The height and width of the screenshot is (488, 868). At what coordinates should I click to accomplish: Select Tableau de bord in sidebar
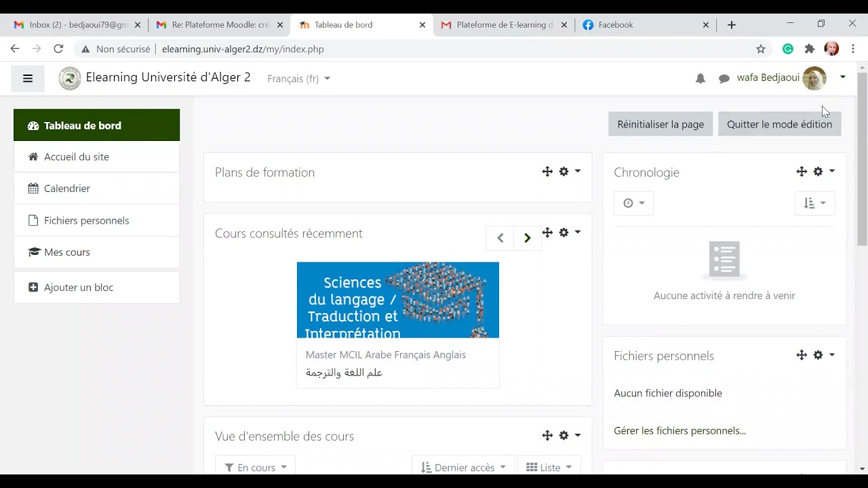pyautogui.click(x=96, y=125)
